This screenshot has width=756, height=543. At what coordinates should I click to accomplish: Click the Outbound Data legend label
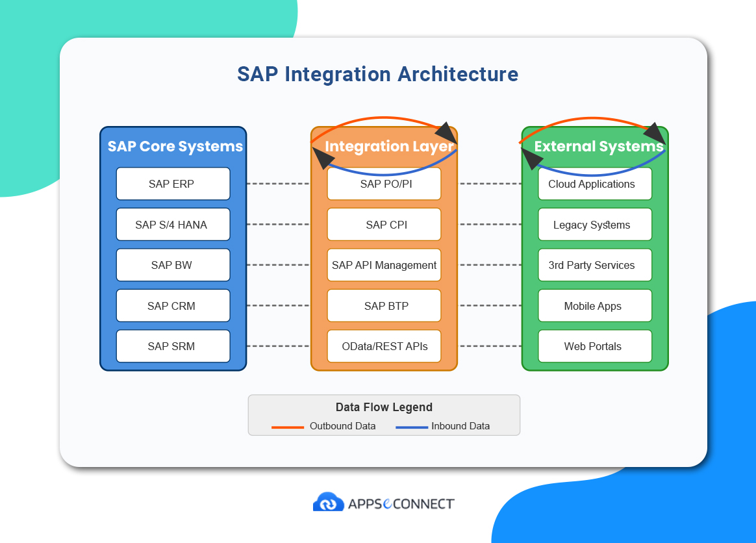pyautogui.click(x=342, y=426)
